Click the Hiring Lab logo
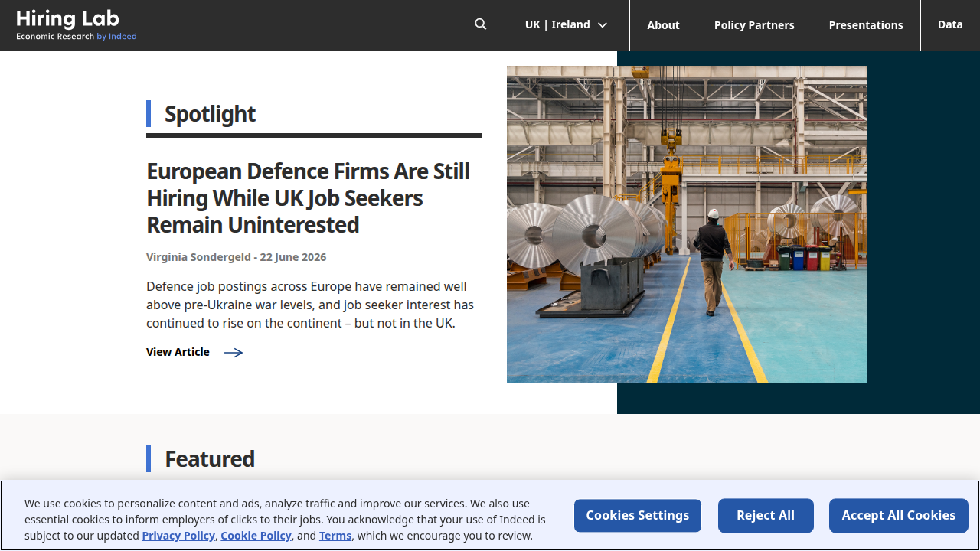The height and width of the screenshot is (551, 980). 77,24
